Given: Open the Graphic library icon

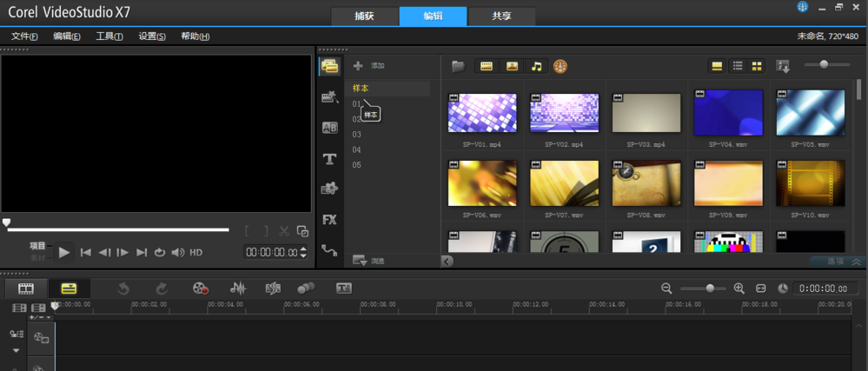Looking at the screenshot, I should tap(330, 189).
